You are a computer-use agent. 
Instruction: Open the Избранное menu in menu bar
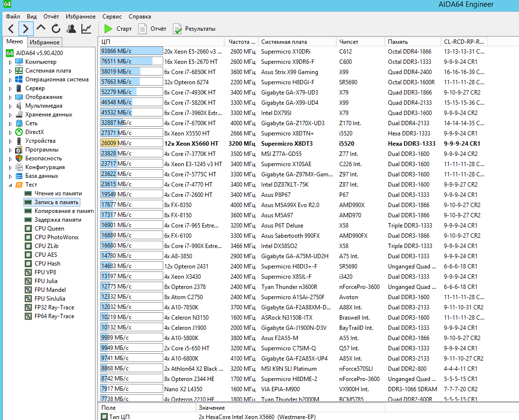tap(80, 17)
